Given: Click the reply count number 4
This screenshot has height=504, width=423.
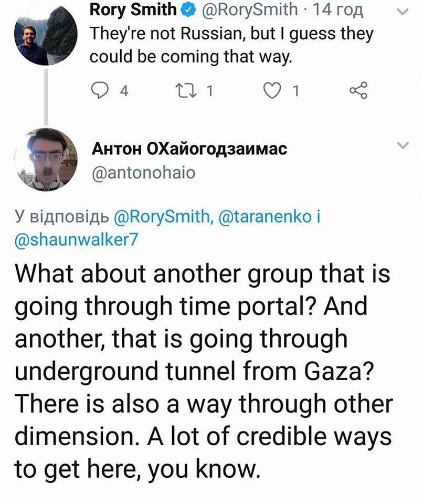Looking at the screenshot, I should [124, 92].
